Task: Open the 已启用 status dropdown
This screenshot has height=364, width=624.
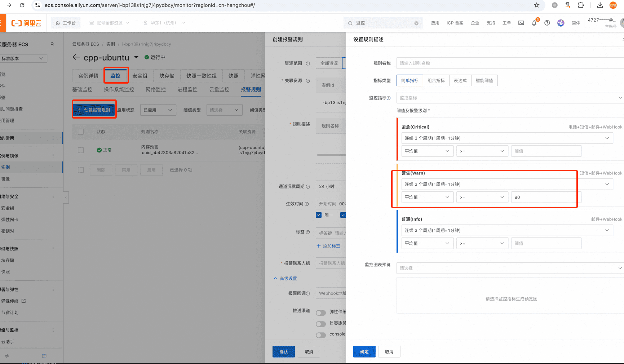Action: [158, 110]
